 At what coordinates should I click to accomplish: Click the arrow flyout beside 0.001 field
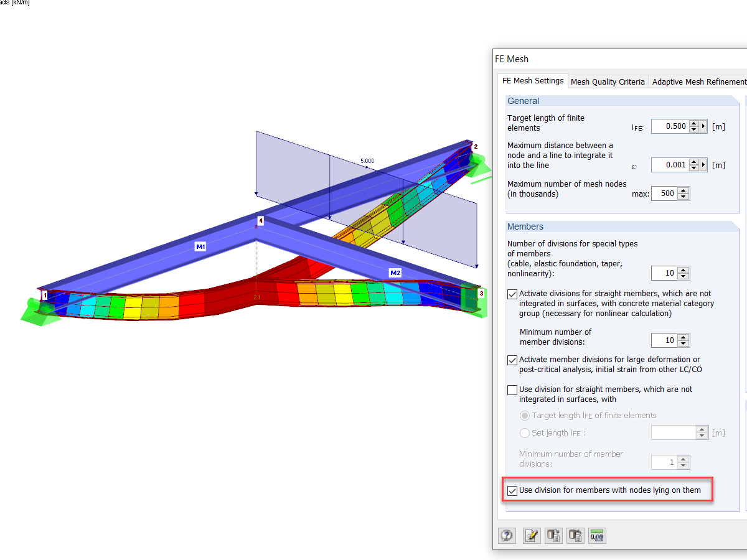point(703,165)
